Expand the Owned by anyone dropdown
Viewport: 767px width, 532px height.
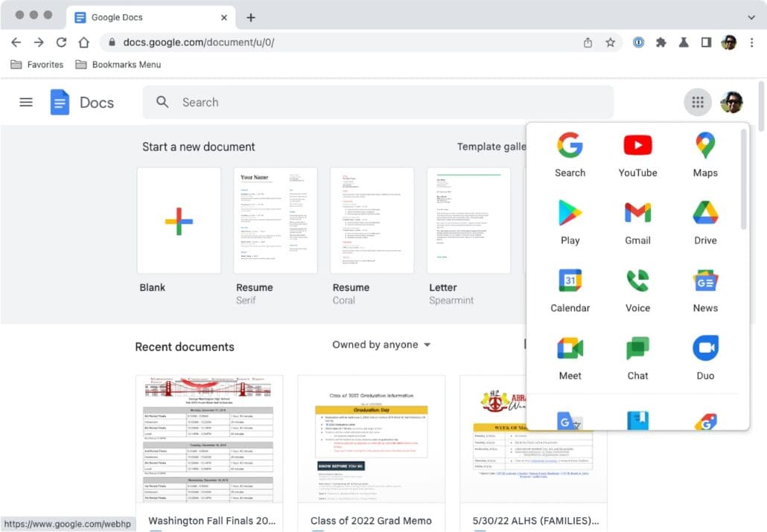point(381,345)
